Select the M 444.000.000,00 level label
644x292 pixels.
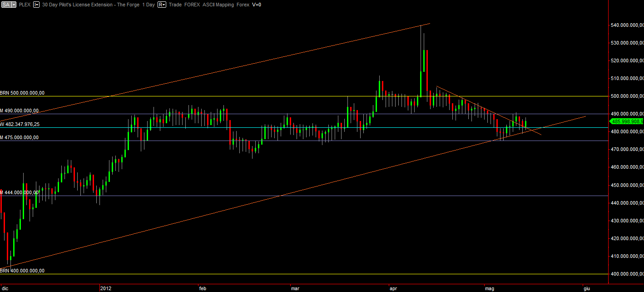tap(20, 193)
